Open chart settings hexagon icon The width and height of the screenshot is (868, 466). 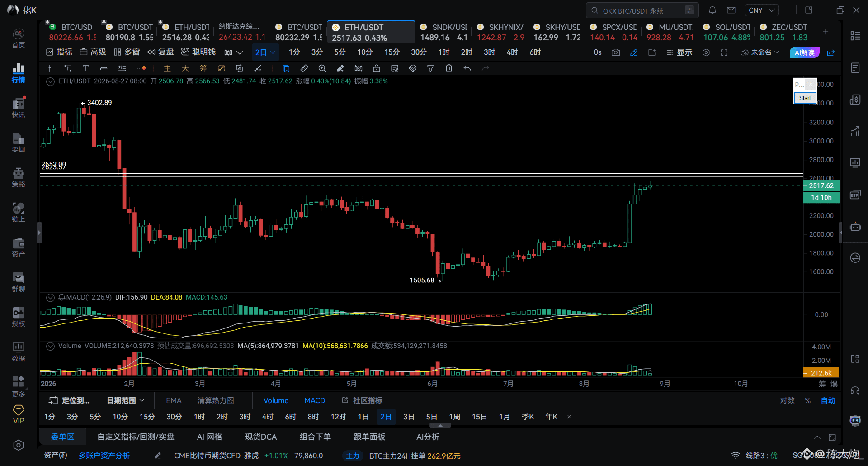tap(706, 52)
